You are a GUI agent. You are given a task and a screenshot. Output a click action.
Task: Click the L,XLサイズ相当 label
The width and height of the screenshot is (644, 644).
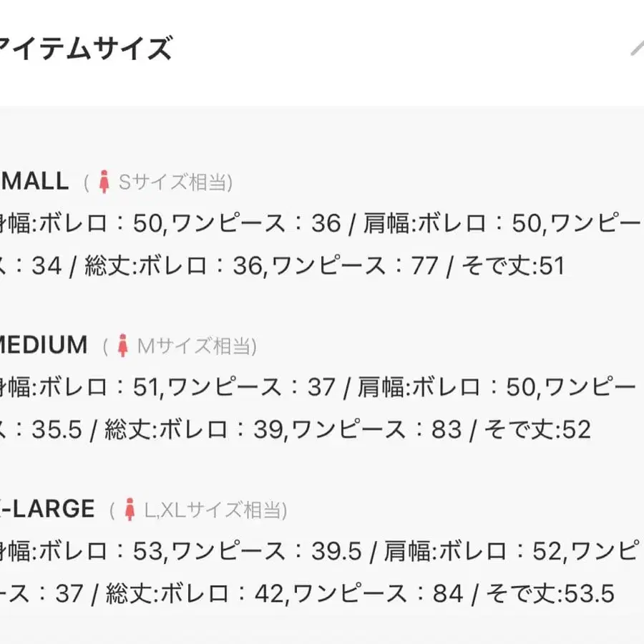pos(215,510)
